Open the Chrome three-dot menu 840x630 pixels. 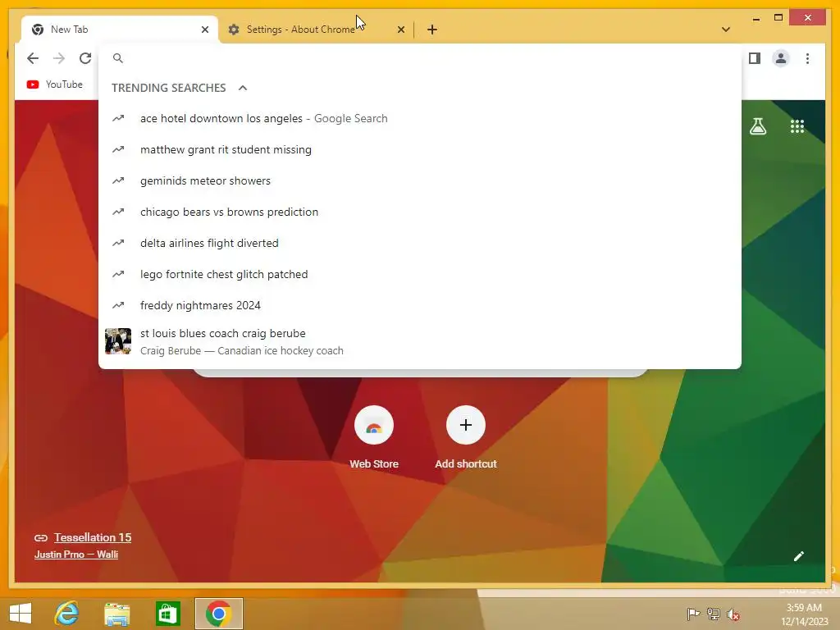coord(807,58)
